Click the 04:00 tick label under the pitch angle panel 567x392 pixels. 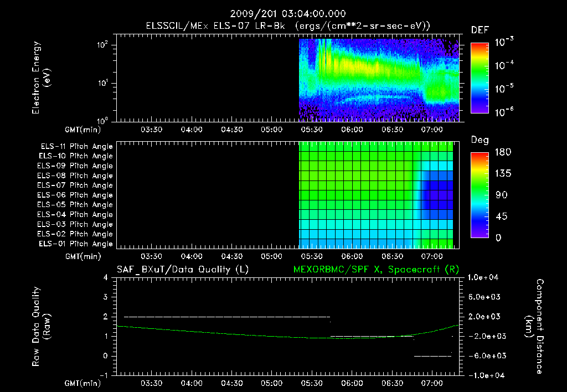tap(191, 256)
